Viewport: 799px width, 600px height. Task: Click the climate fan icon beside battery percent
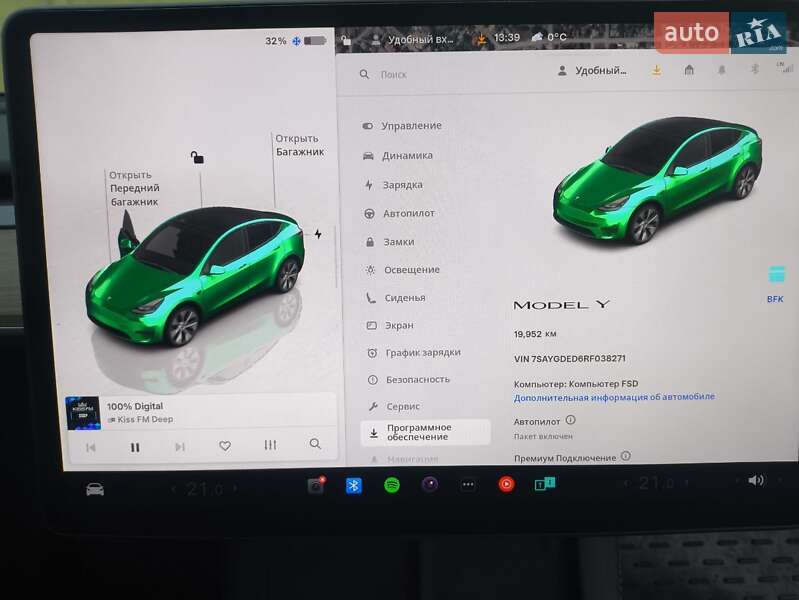click(296, 41)
